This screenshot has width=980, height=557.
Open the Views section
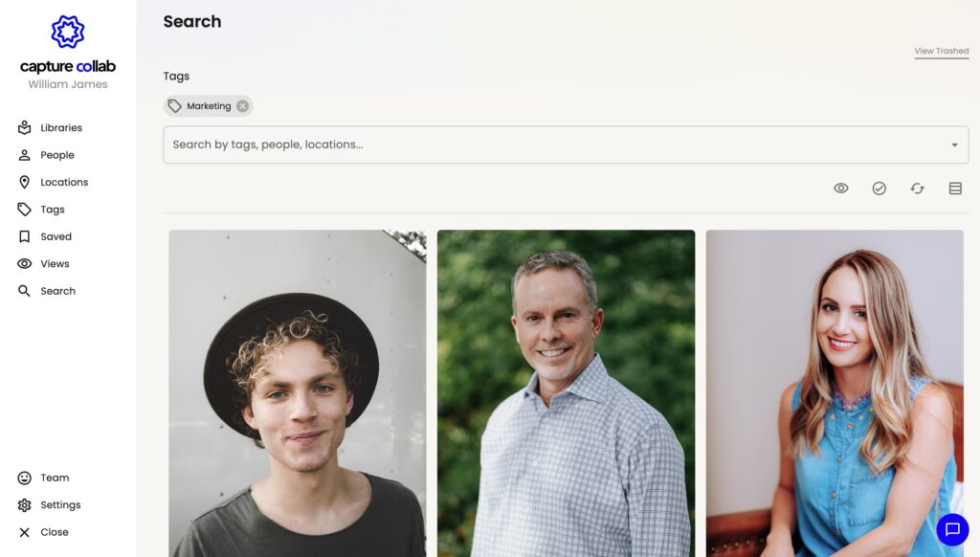44,264
